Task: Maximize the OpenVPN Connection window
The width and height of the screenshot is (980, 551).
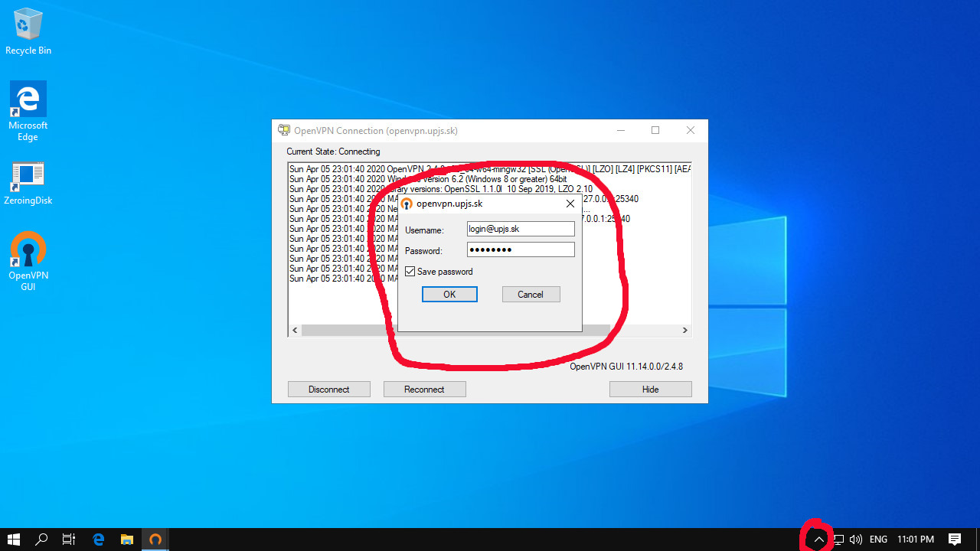Action: point(655,130)
